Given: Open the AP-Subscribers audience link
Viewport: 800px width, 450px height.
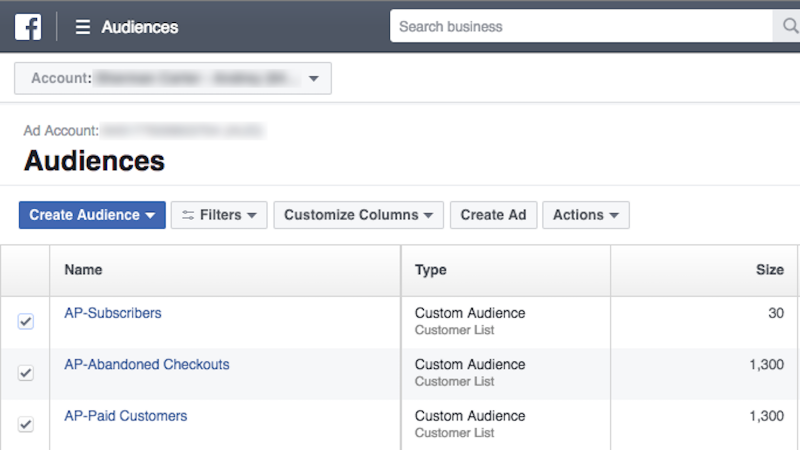Looking at the screenshot, I should tap(113, 313).
